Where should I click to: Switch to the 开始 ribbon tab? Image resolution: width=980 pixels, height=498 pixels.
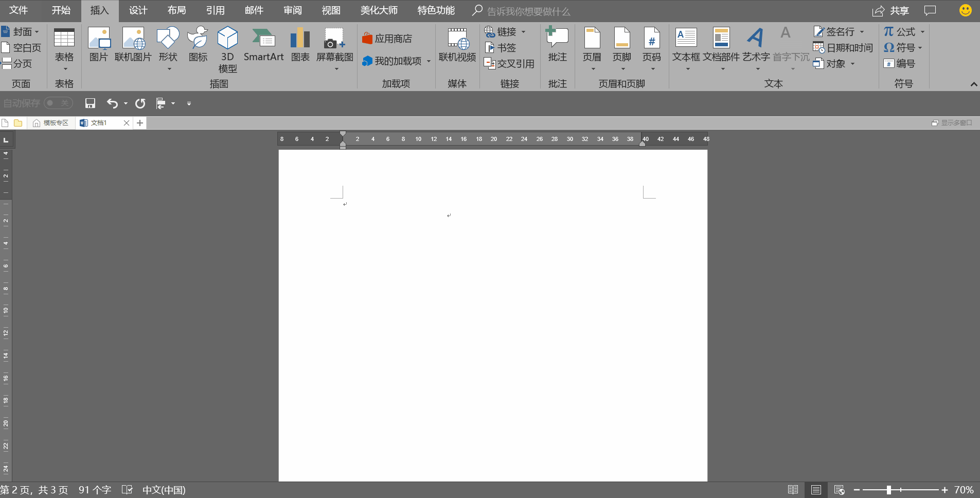pyautogui.click(x=61, y=10)
